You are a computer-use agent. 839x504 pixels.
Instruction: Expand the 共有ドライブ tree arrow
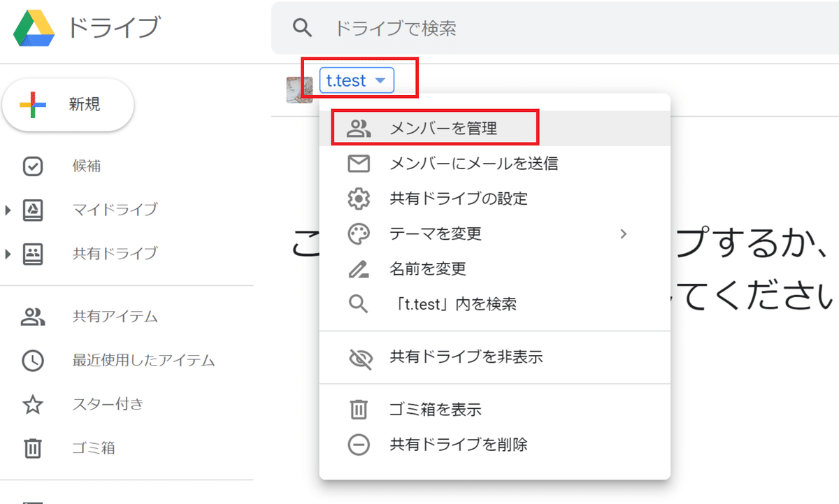(8, 253)
